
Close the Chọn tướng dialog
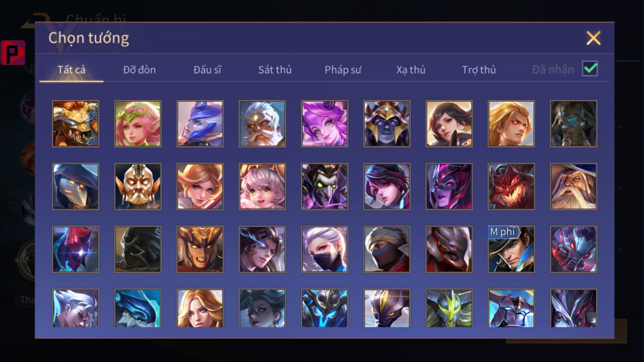[593, 38]
